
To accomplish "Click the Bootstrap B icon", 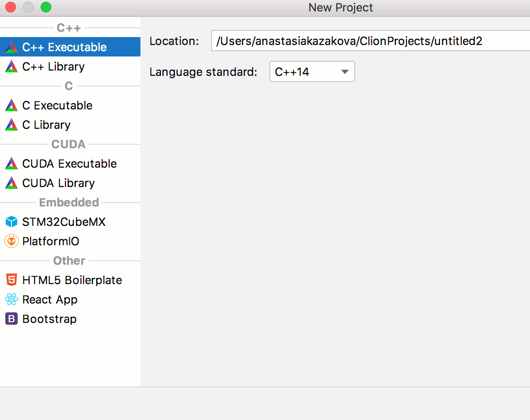I will click(x=11, y=319).
